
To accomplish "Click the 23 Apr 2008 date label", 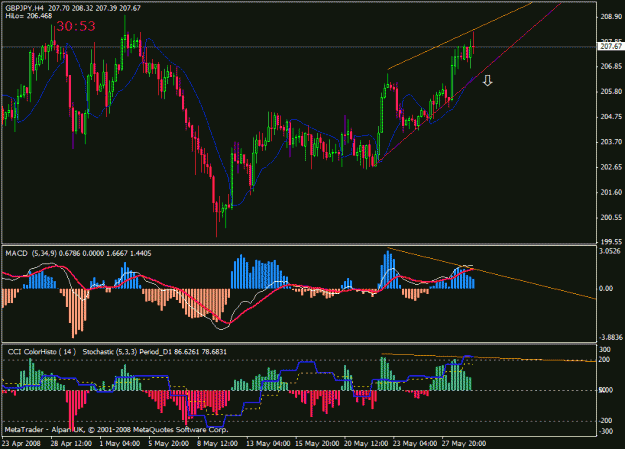I will click(x=21, y=443).
